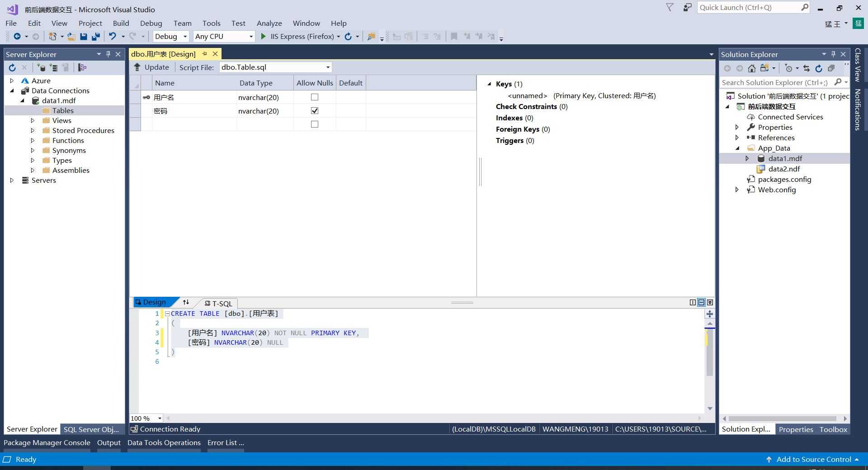This screenshot has width=868, height=470.
Task: Click the Solution Explorer Home icon
Action: tap(751, 68)
